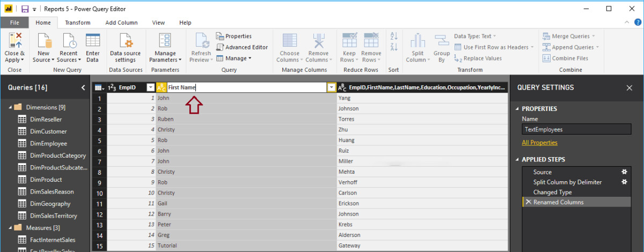Open the Advanced Editor

coord(242,47)
